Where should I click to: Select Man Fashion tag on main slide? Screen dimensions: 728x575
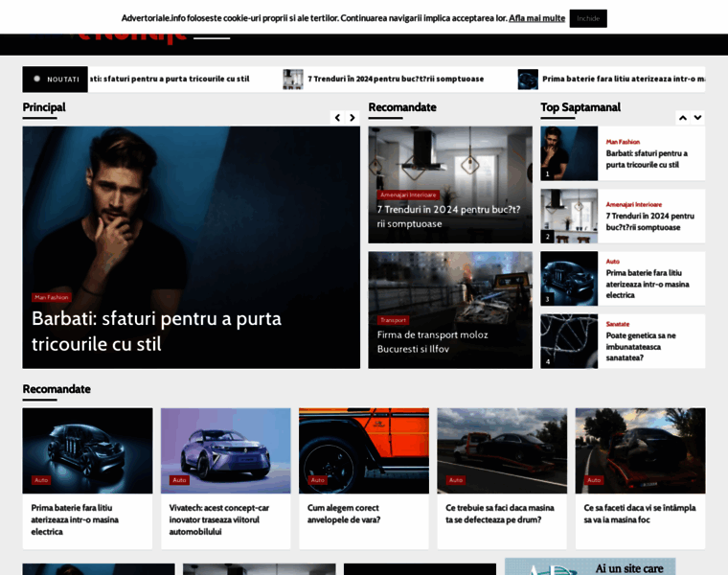(52, 297)
